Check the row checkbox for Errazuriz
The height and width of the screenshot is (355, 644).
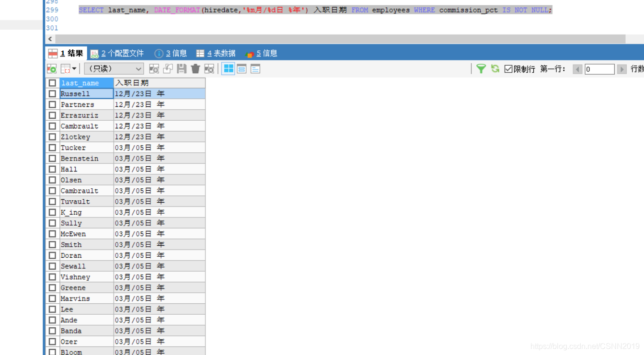(x=53, y=115)
